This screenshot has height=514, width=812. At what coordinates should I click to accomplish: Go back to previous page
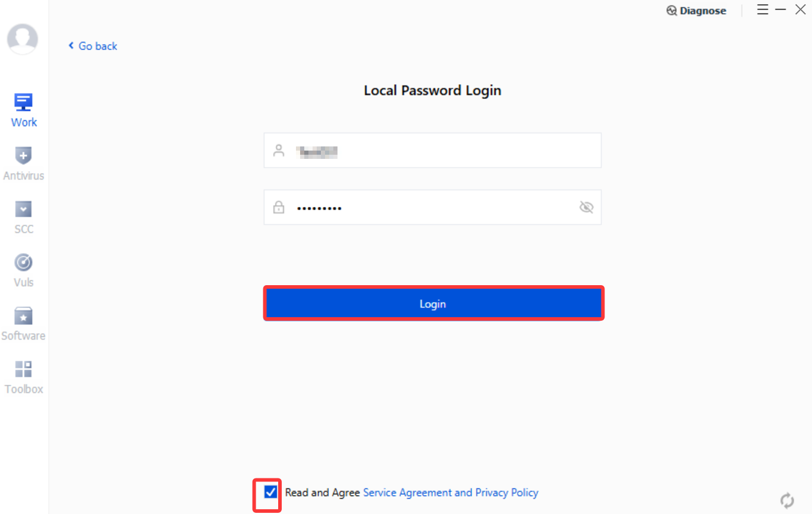click(x=93, y=46)
